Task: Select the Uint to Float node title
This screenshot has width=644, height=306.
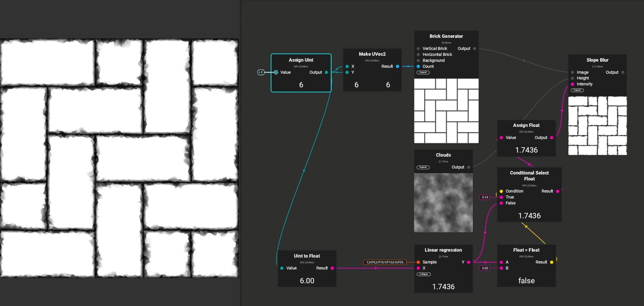Action: pyautogui.click(x=307, y=256)
